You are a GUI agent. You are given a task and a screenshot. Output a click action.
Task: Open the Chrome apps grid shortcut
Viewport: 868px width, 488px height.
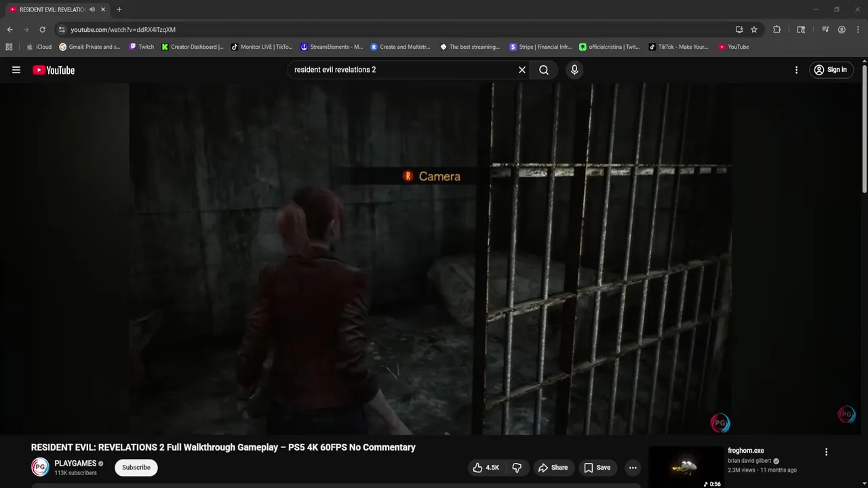pyautogui.click(x=9, y=47)
